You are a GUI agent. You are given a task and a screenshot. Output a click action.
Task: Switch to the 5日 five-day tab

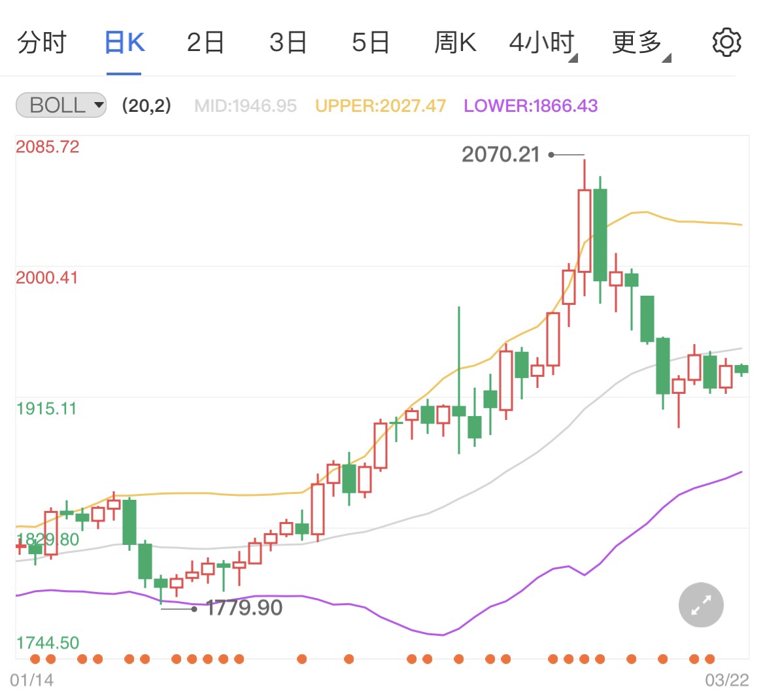(371, 42)
